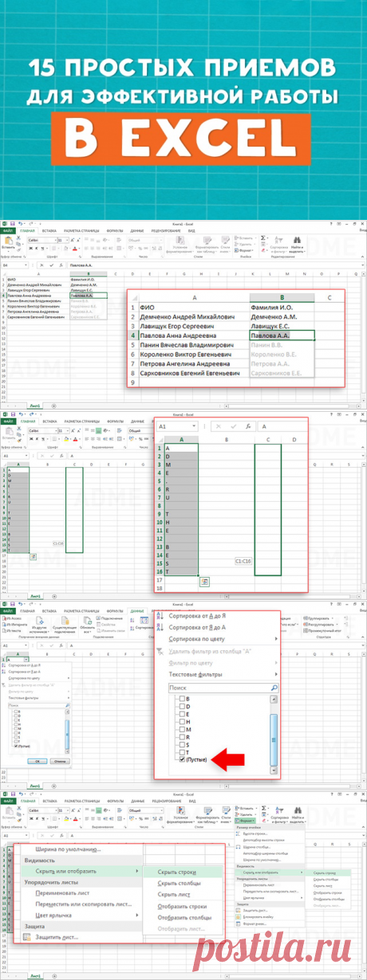Toggle checkbox D in enlarged filter list
367x980 pixels.
coord(180,707)
